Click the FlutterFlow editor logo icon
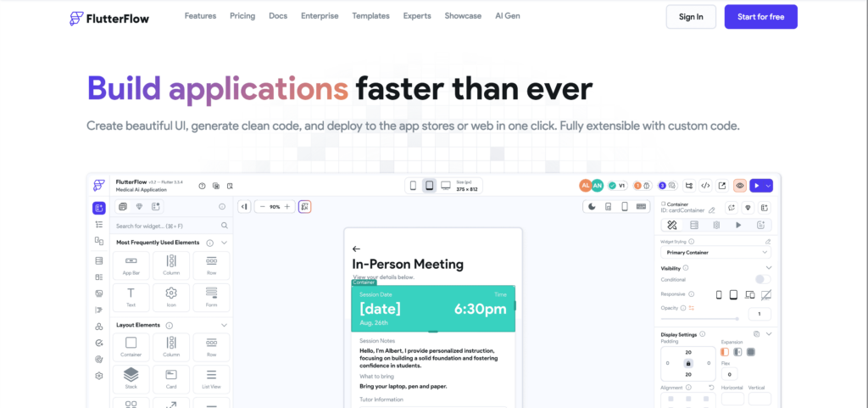This screenshot has height=408, width=868. click(99, 185)
